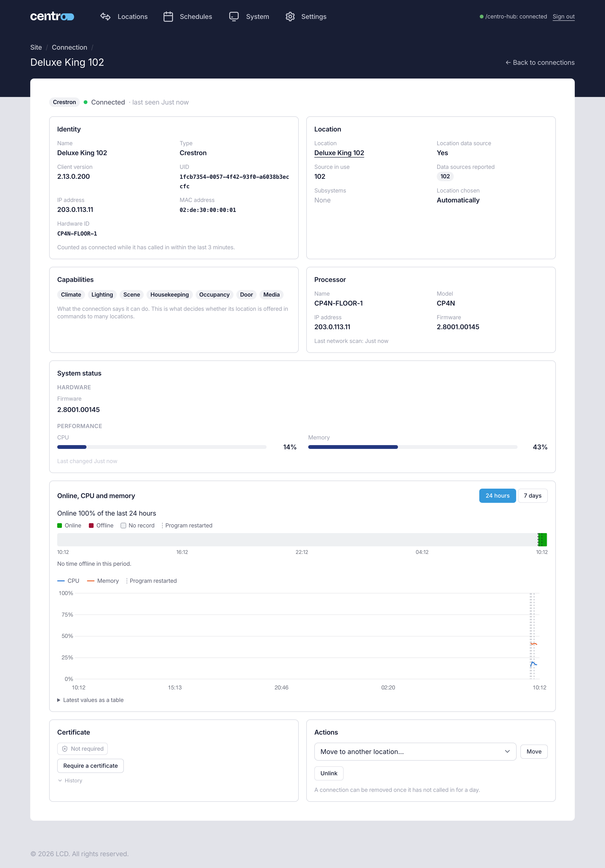Screen dimensions: 605x868
Task: Expand the certificate History section
Action: 70,781
